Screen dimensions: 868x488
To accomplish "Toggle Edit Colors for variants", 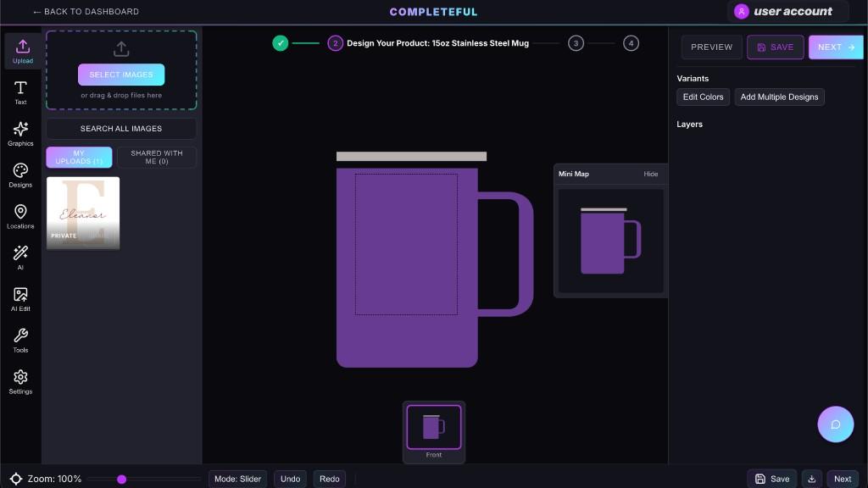I will (x=703, y=97).
